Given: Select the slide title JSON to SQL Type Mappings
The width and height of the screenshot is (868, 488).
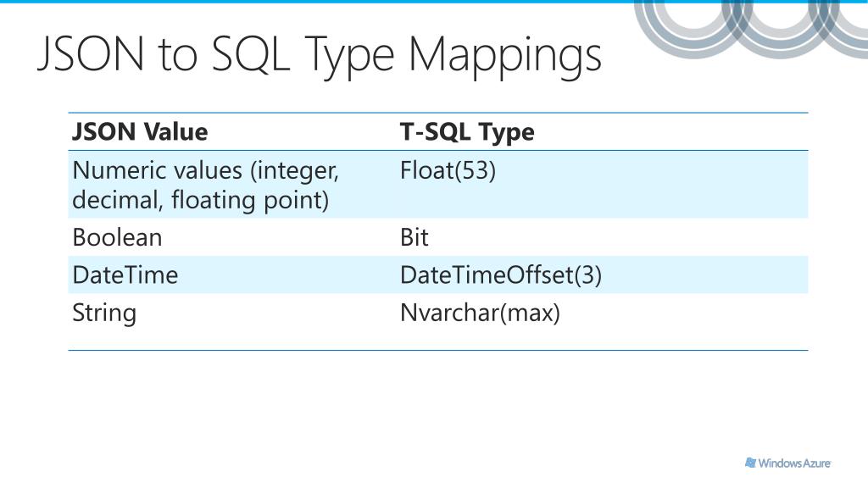Looking at the screenshot, I should [x=320, y=55].
